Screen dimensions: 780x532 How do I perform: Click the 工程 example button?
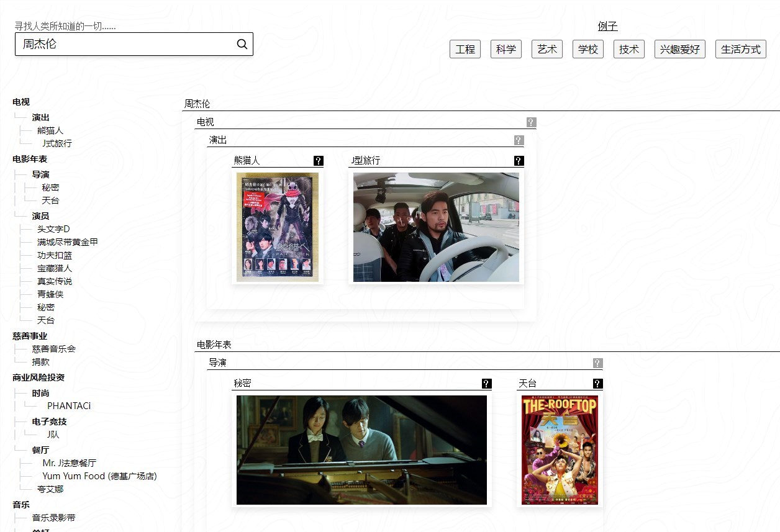pos(465,49)
